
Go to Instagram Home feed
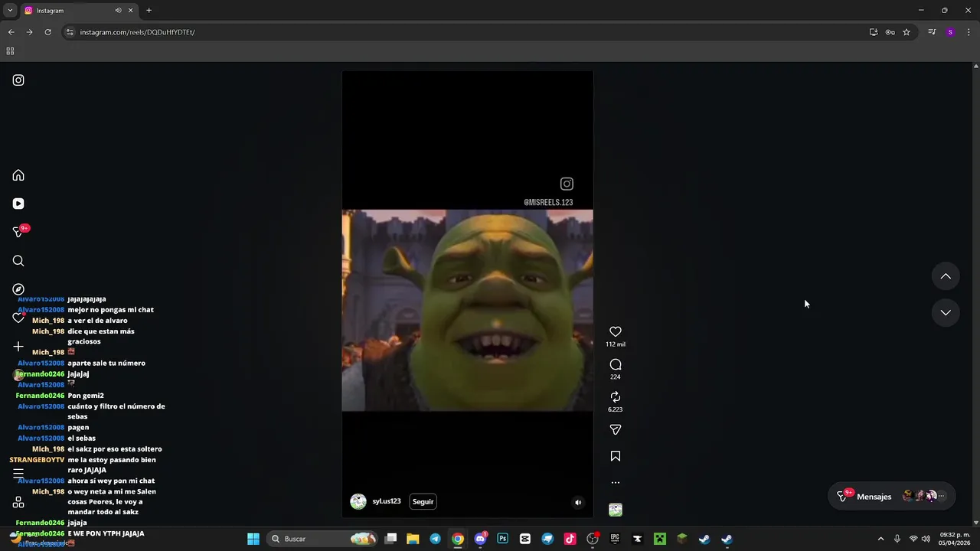point(18,175)
